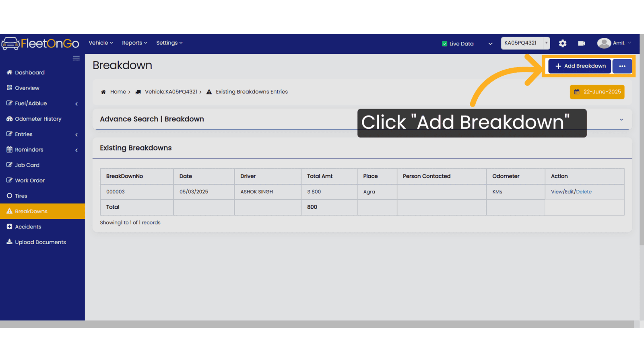Screen dimensions: 644x362
Task: Expand the Fuel/Adblue submenu arrow
Action: [76, 104]
